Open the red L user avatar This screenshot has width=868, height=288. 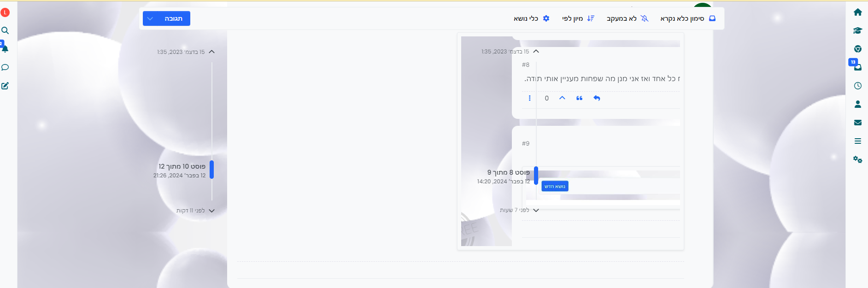coord(5,12)
